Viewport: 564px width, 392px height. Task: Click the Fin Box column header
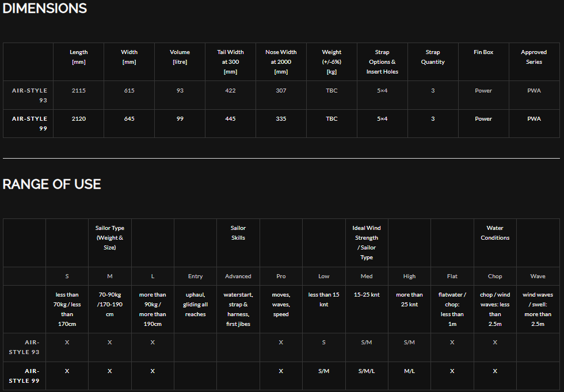click(x=483, y=52)
